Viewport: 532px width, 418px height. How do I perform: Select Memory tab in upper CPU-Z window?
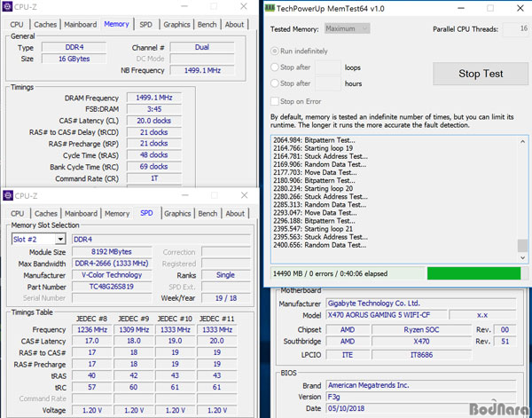coord(116,24)
